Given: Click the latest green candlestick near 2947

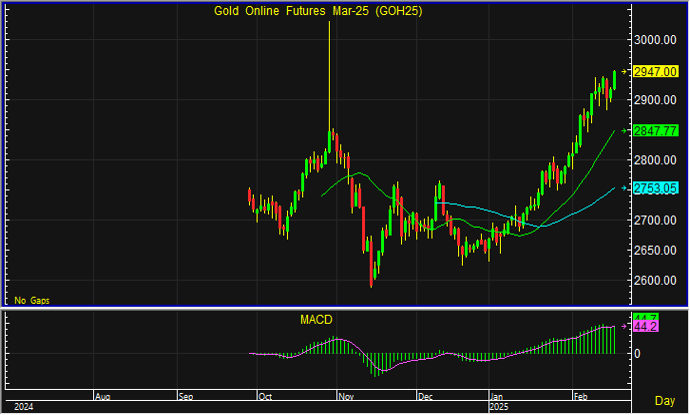Looking at the screenshot, I should (x=614, y=80).
